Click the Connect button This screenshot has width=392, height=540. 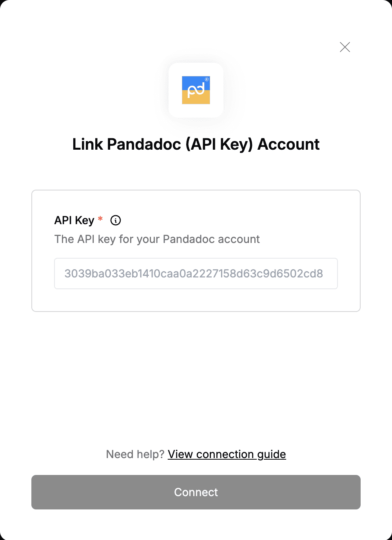pyautogui.click(x=196, y=492)
